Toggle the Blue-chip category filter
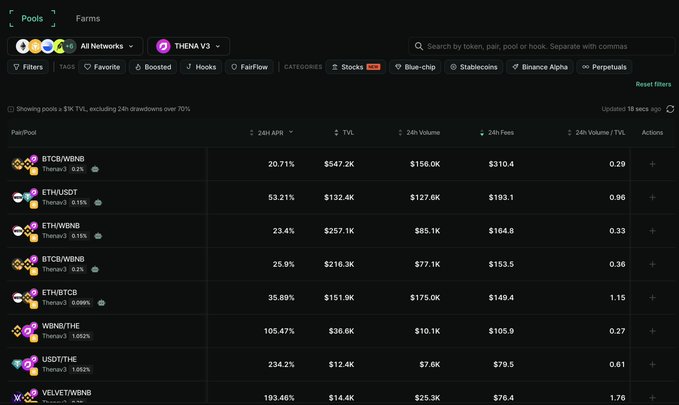 point(415,67)
